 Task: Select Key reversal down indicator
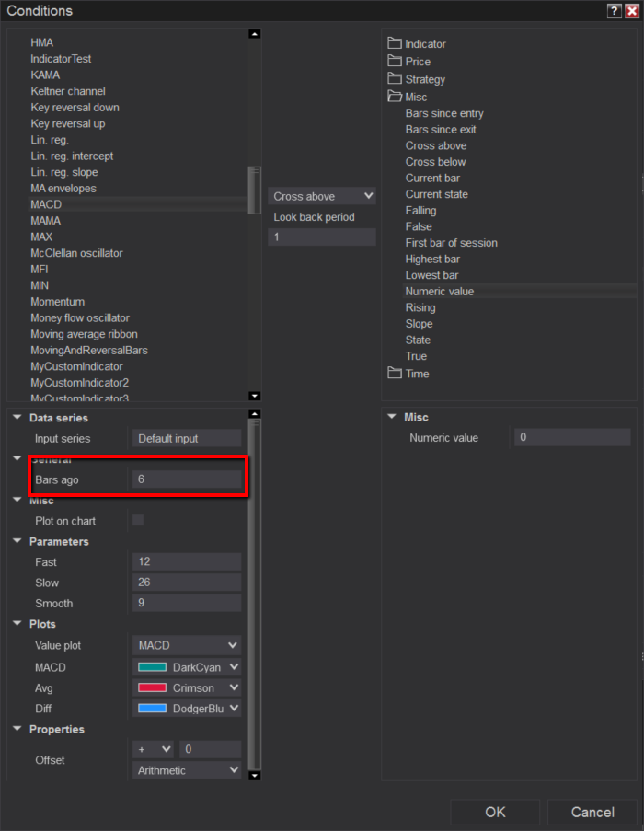75,108
